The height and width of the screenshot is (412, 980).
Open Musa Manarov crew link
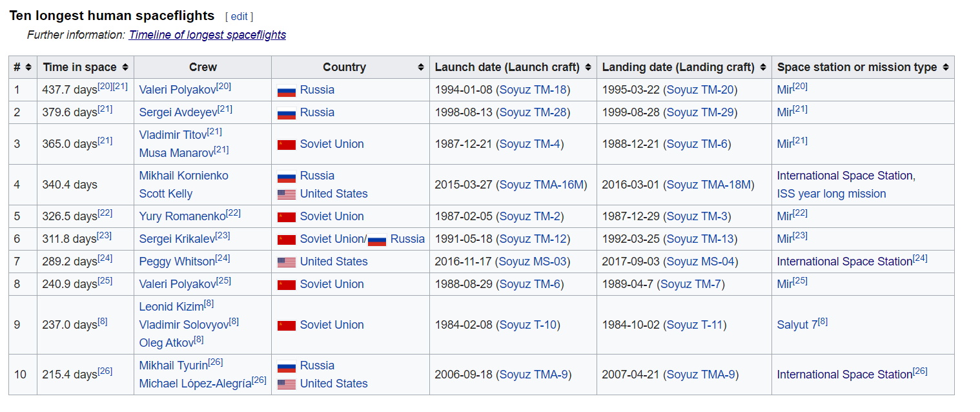pos(176,153)
